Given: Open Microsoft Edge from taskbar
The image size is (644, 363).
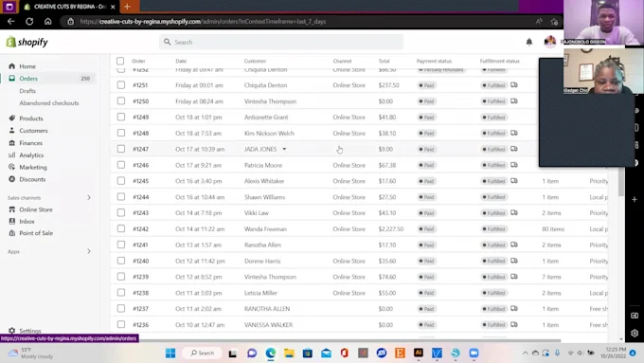Looking at the screenshot, I should point(270,353).
